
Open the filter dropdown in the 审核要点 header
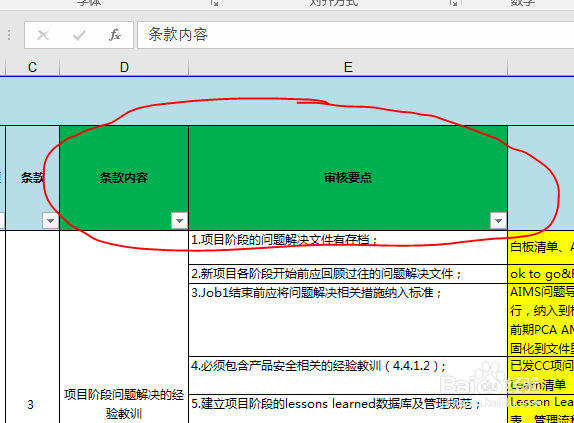pyautogui.click(x=498, y=221)
